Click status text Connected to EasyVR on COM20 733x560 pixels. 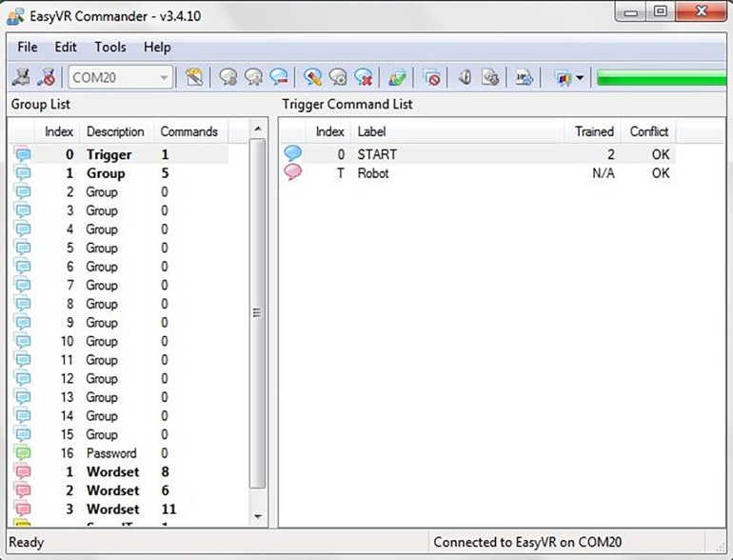click(x=527, y=542)
